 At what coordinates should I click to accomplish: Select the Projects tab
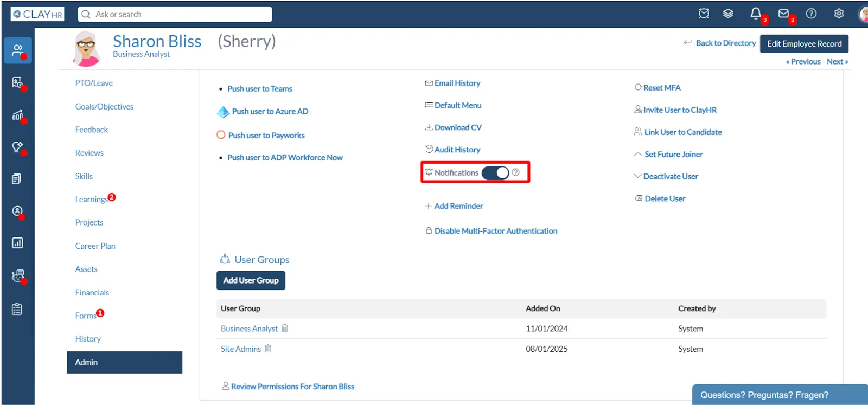pyautogui.click(x=89, y=222)
